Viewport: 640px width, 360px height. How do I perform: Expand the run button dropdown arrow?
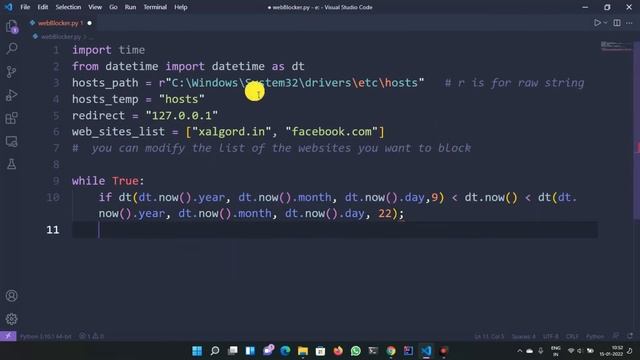click(x=605, y=23)
